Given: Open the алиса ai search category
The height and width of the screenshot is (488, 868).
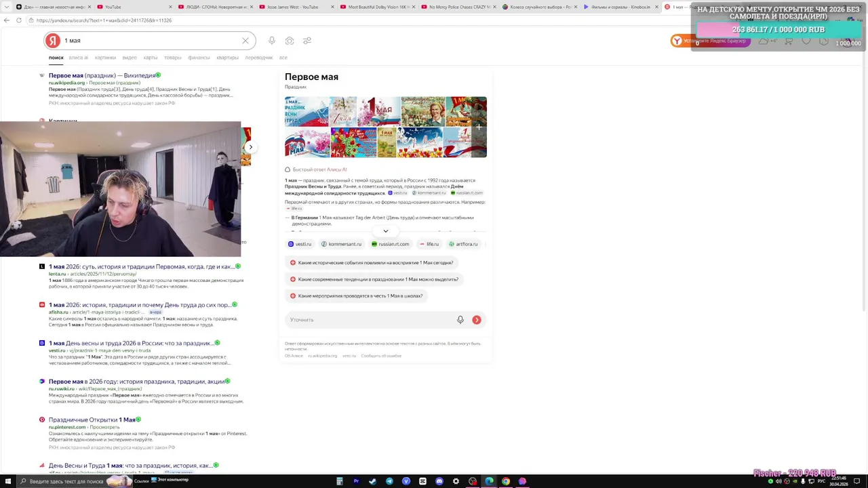Looking at the screenshot, I should coord(78,58).
